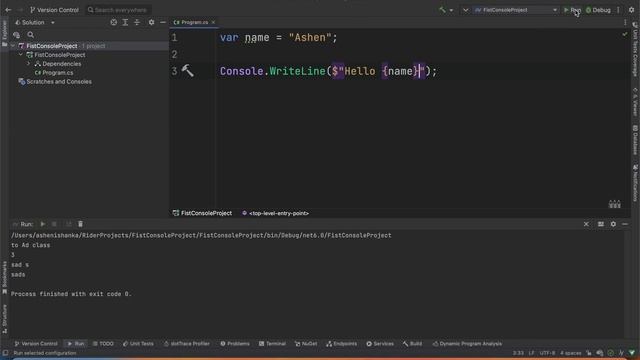Image resolution: width=640 pixels, height=360 pixels.
Task: Open the Version Control tool window at the bottom
Action: 36,344
